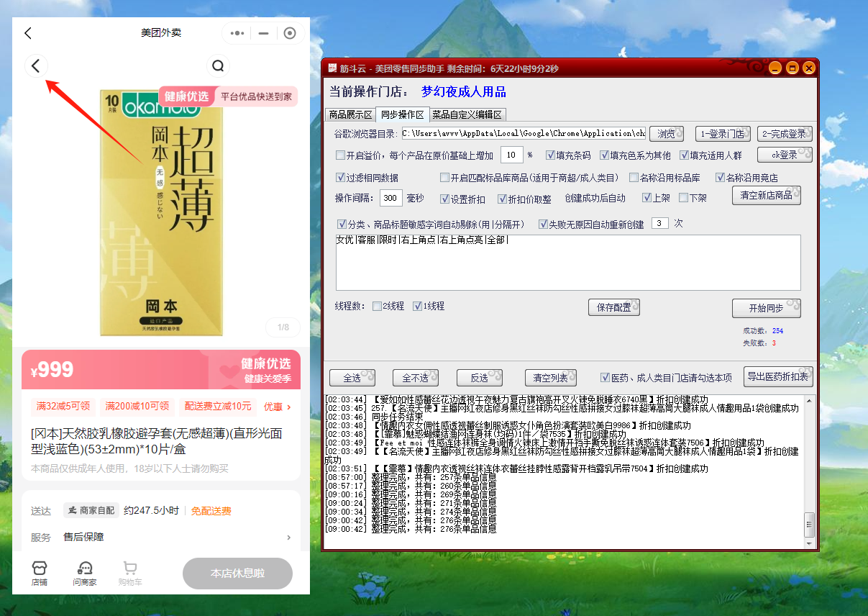
Task: Expand the 售后保障 service row arrow
Action: click(x=289, y=538)
